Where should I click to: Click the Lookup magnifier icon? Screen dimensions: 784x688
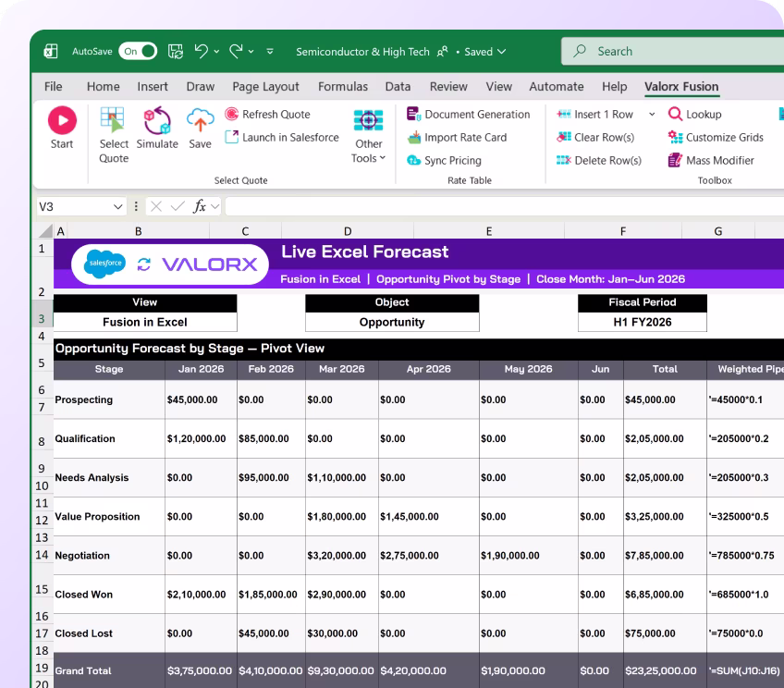click(675, 114)
